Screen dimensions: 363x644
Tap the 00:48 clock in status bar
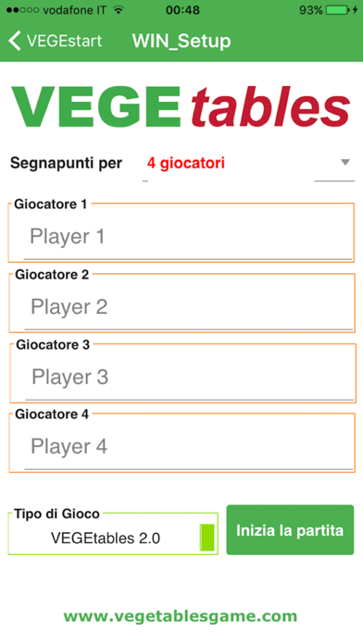point(182,10)
